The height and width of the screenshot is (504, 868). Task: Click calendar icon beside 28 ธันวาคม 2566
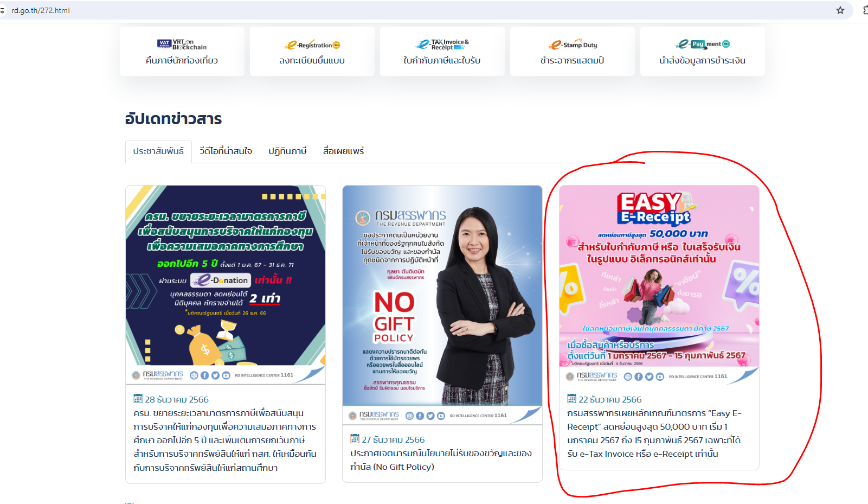(x=138, y=399)
